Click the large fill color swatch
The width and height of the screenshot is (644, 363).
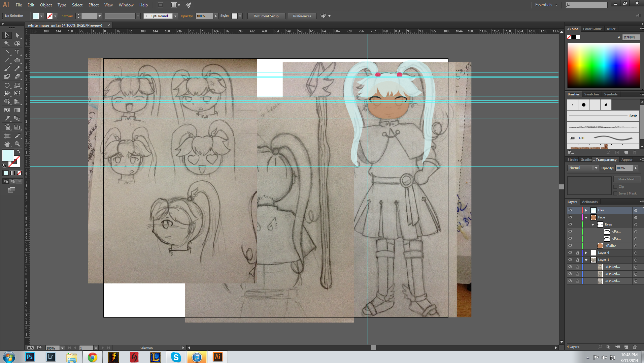coord(8,155)
